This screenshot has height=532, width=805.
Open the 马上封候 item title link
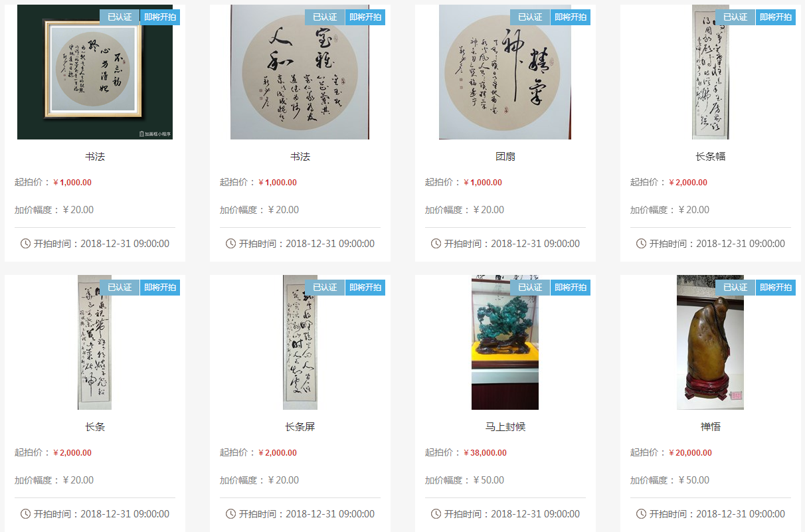coord(505,426)
